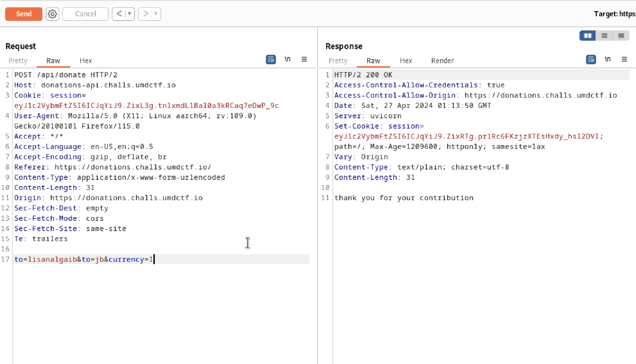
Task: Click response status 'HTTP/2 200 OK'
Action: 363,75
